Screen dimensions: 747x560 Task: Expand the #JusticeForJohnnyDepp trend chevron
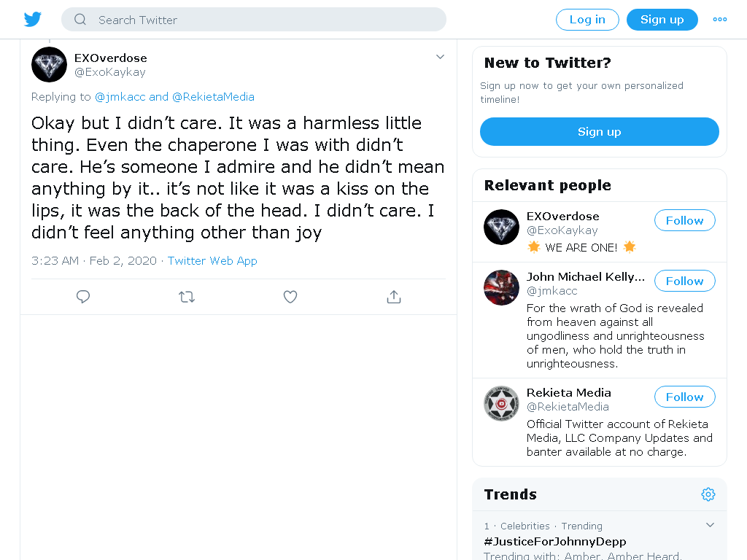(710, 525)
